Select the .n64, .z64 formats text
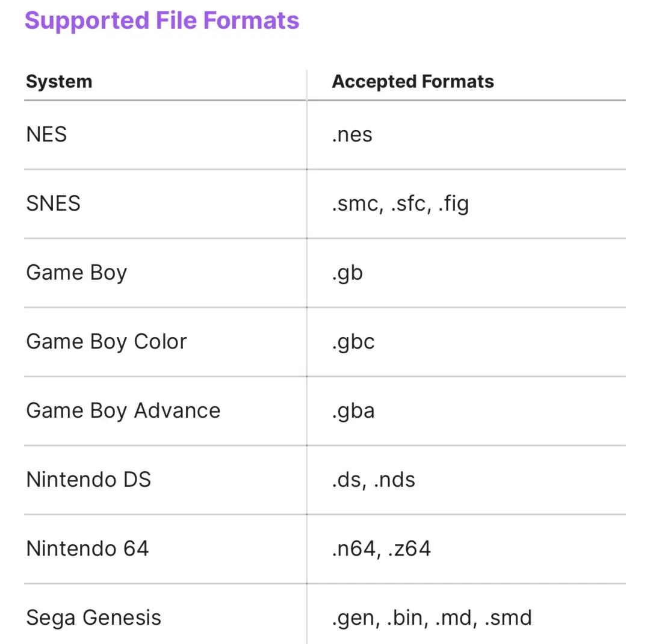Screen dimensions: 650x644 [382, 549]
